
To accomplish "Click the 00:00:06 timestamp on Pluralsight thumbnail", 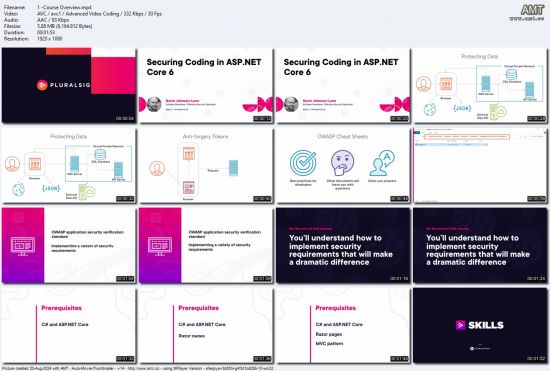I will click(125, 118).
